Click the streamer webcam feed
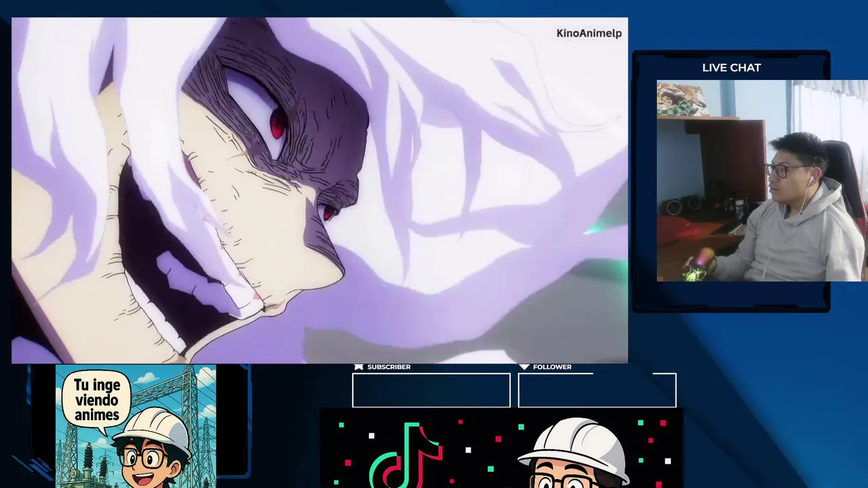Screen dimensions: 868x488 click(762, 181)
